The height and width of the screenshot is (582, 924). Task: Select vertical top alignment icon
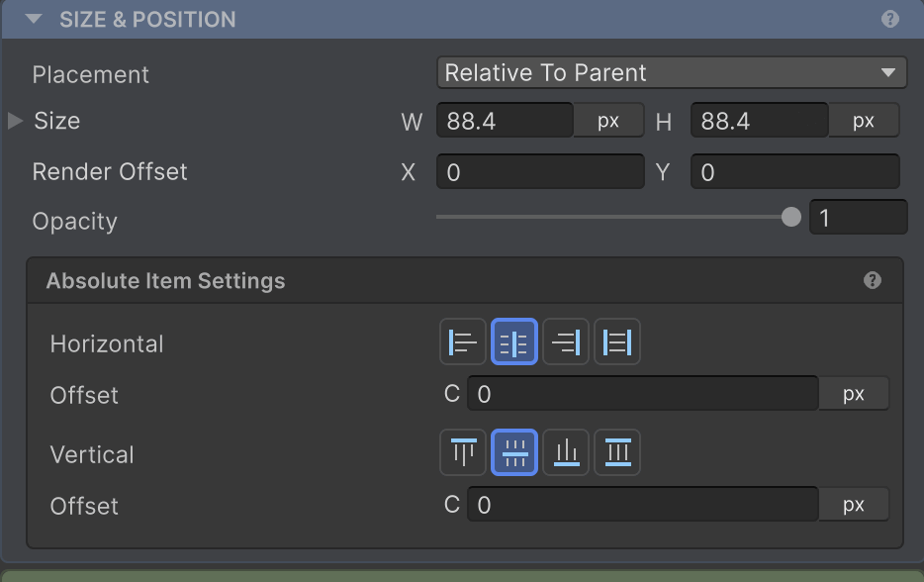(x=463, y=452)
